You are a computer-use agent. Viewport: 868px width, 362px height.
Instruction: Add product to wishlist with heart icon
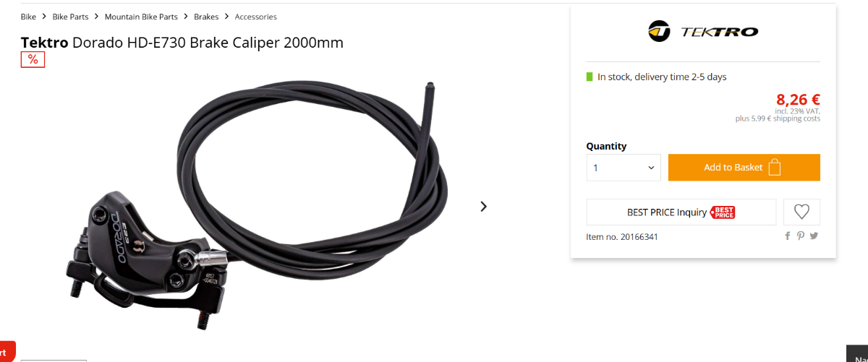tap(801, 212)
